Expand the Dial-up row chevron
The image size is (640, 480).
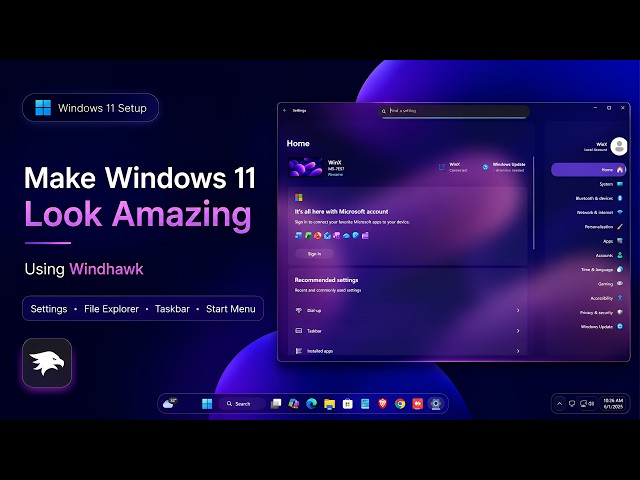(518, 311)
